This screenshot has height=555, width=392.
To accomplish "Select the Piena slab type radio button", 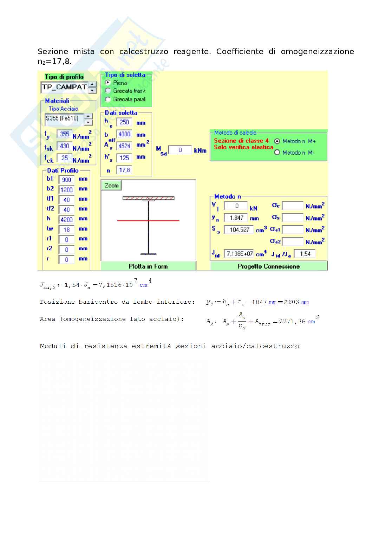I will 108,83.
